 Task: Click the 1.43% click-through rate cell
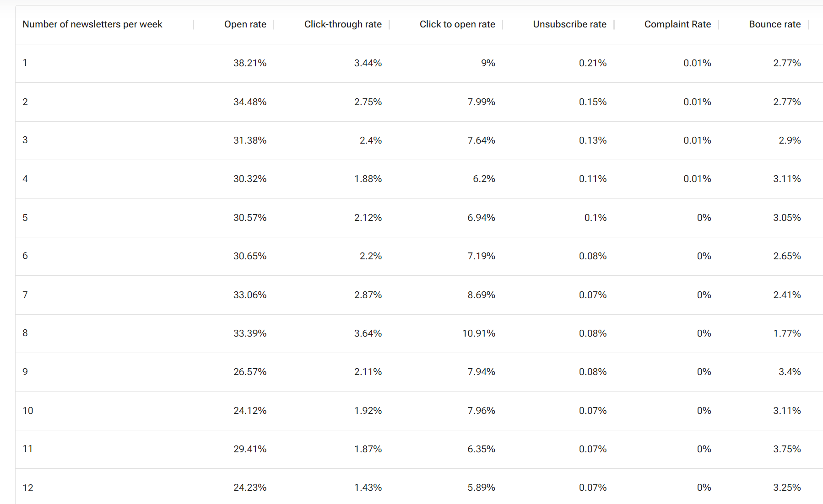(368, 488)
